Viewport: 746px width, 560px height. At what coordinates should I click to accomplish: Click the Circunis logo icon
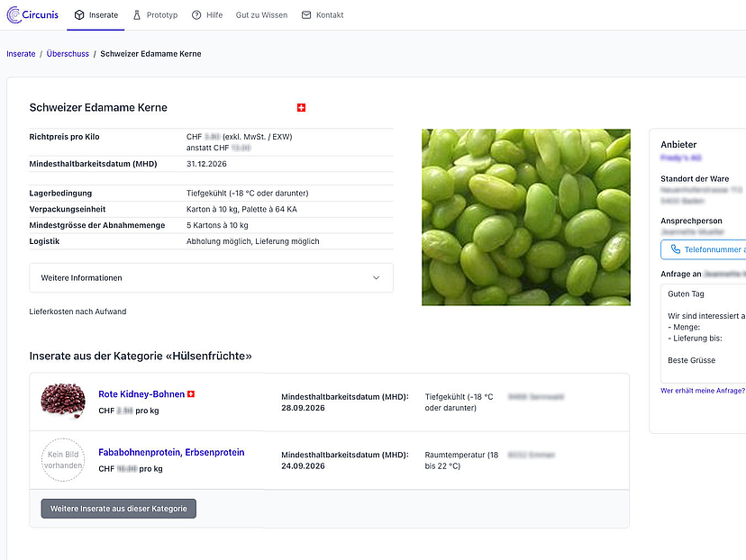(14, 15)
